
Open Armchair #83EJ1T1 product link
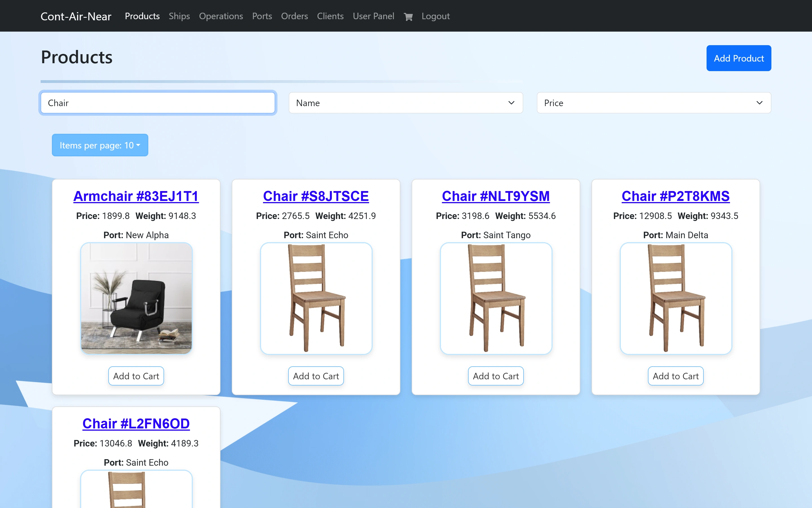136,196
